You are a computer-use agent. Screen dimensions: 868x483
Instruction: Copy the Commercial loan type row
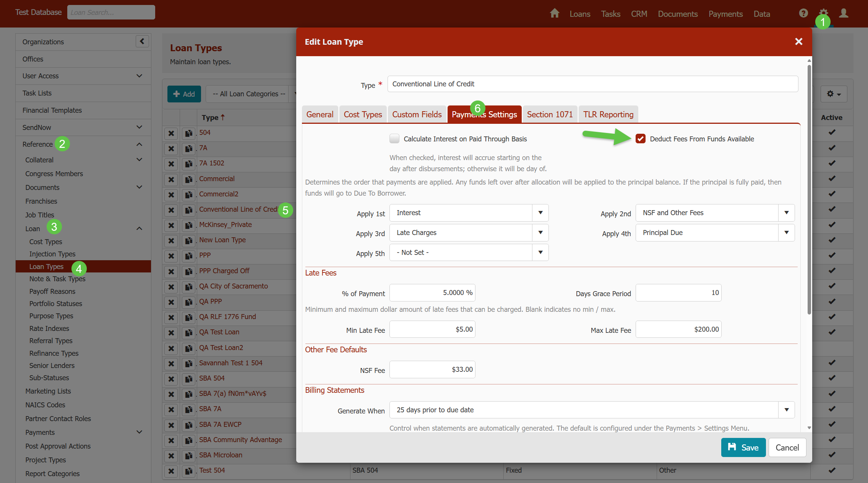[188, 179]
